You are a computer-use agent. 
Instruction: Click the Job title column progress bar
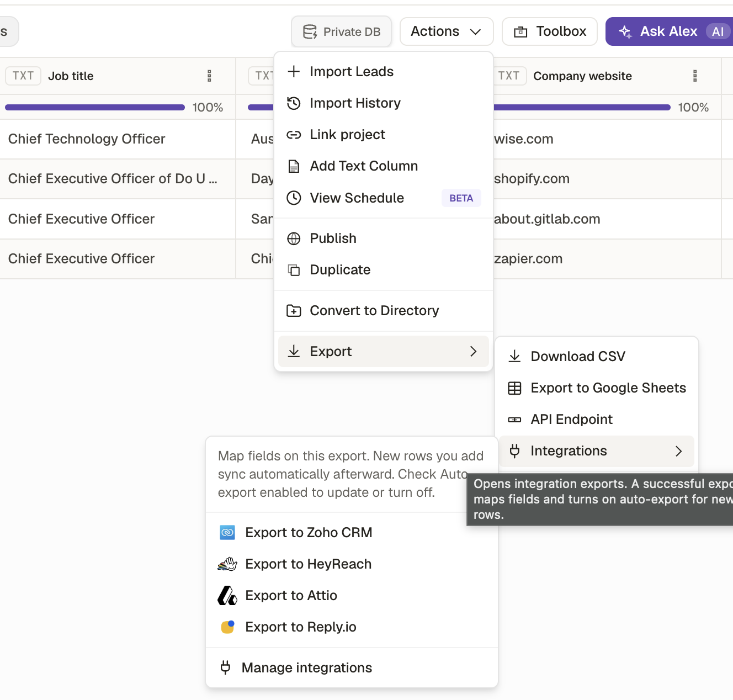(95, 107)
